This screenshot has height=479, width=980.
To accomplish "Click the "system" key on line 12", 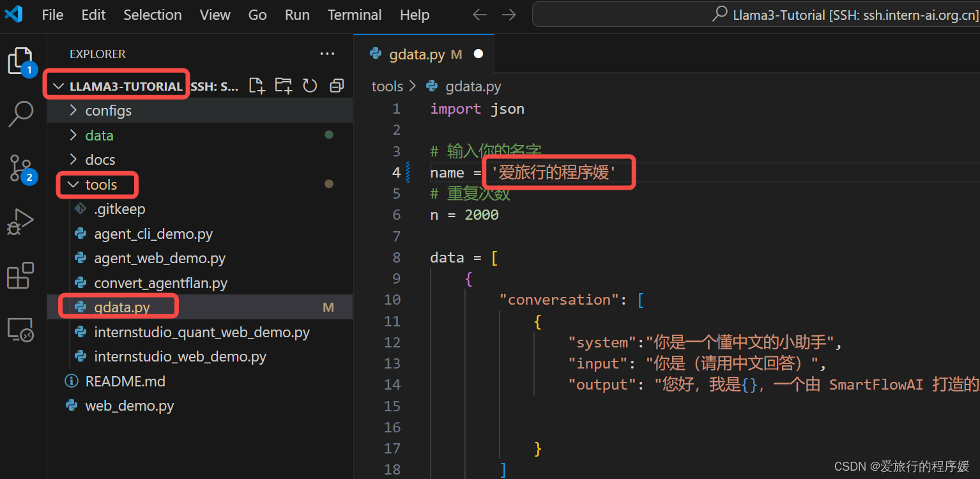I will [602, 342].
